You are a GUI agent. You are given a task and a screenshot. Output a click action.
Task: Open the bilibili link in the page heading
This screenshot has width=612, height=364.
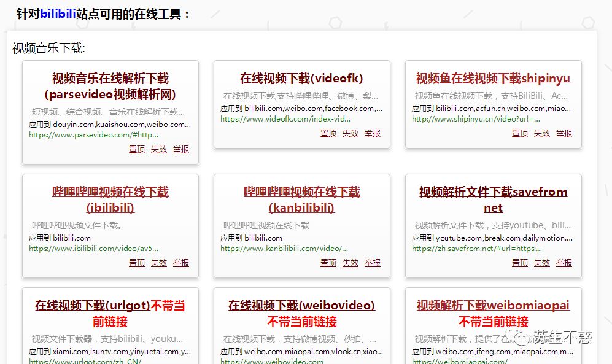tap(58, 14)
